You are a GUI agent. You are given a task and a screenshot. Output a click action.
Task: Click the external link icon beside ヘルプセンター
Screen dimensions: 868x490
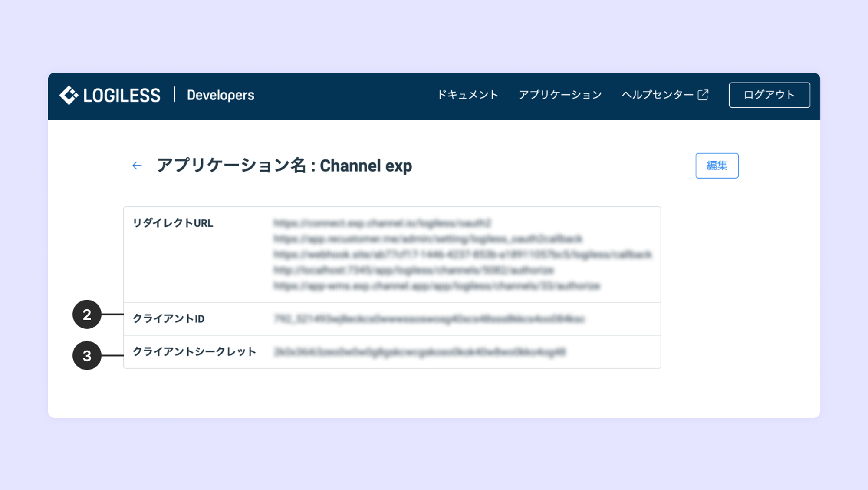pos(703,95)
